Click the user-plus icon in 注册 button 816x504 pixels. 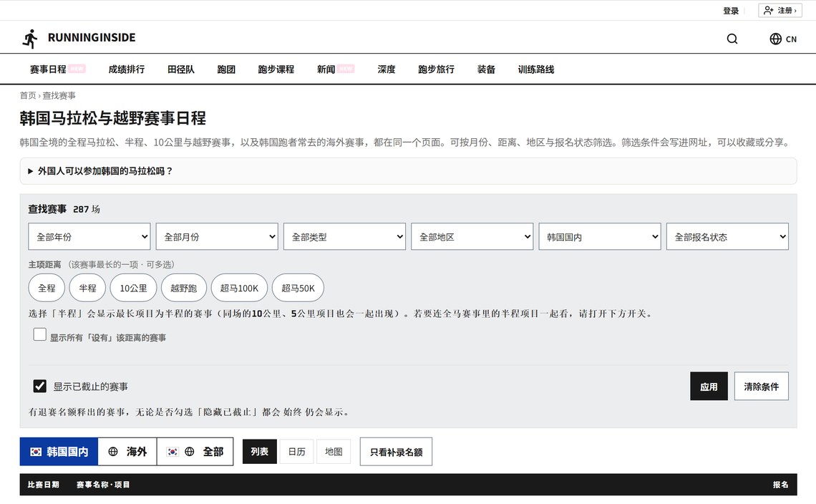coord(769,11)
